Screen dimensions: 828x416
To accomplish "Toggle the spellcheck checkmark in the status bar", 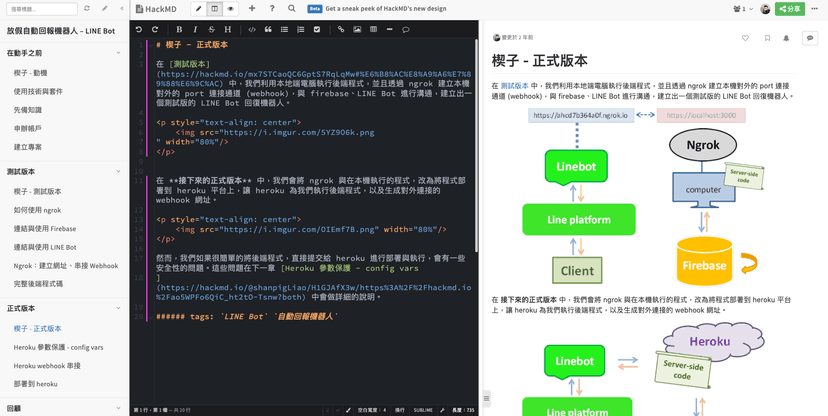I will 338,410.
